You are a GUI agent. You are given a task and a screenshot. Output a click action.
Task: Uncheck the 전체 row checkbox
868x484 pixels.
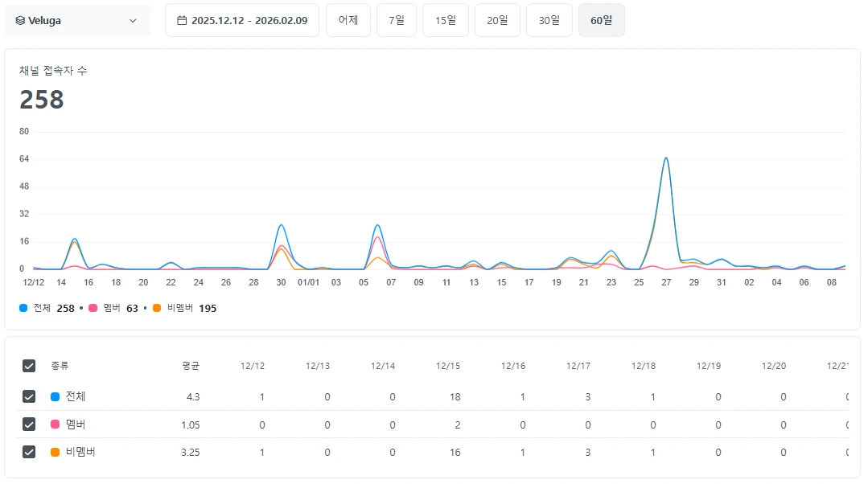(29, 396)
